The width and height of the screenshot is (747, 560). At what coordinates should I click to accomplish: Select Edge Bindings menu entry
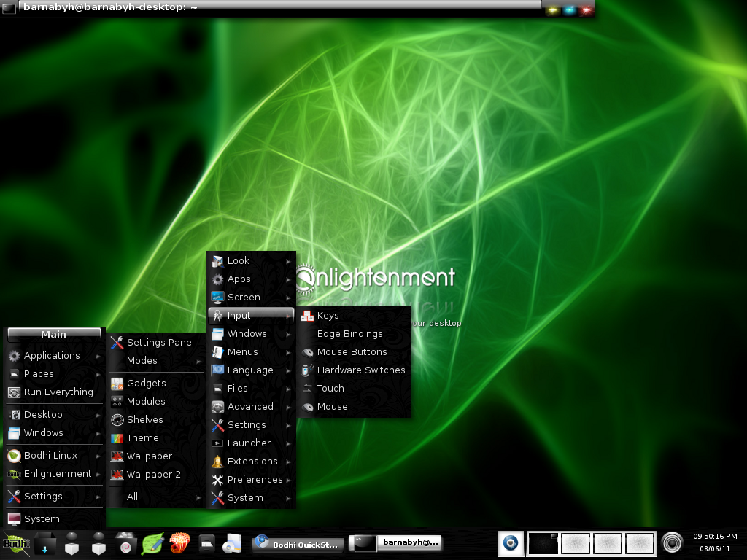pos(354,334)
